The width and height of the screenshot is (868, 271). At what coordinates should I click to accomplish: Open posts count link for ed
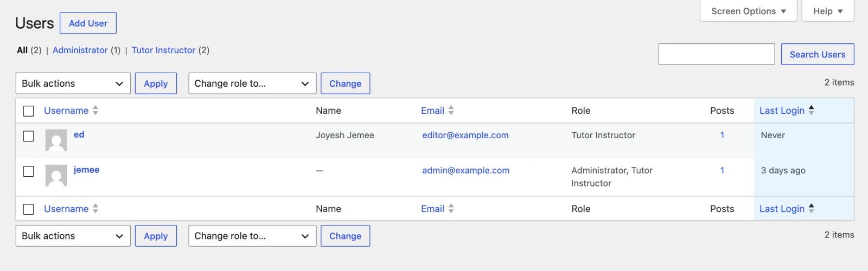722,135
